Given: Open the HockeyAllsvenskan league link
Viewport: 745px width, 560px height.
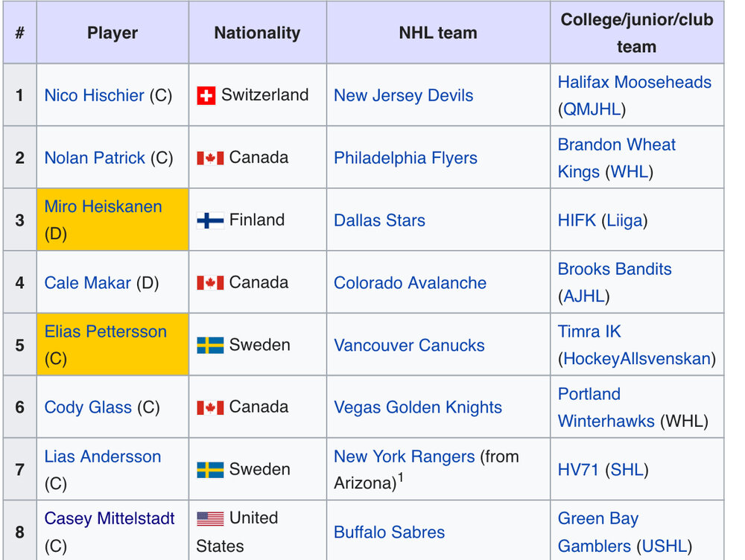Looking at the screenshot, I should coord(637,359).
